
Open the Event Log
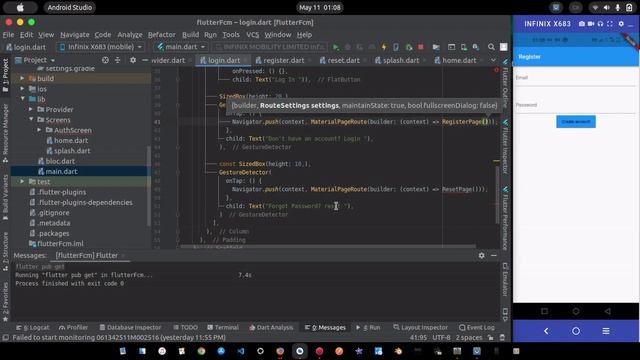point(476,327)
